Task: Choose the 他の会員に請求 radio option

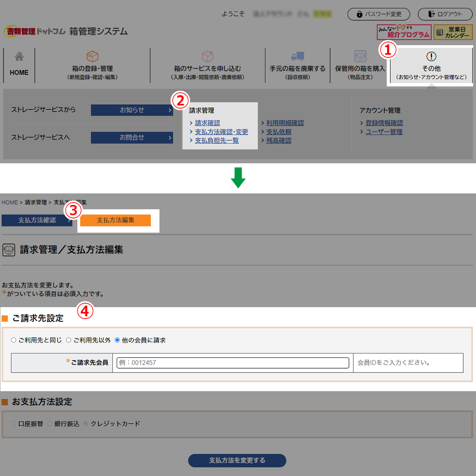Action: coord(117,340)
